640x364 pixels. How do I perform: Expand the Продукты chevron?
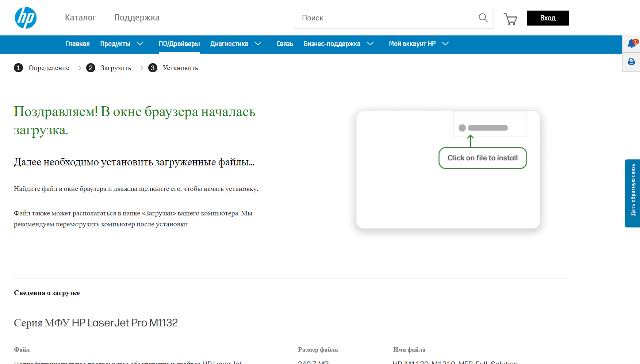pos(140,44)
